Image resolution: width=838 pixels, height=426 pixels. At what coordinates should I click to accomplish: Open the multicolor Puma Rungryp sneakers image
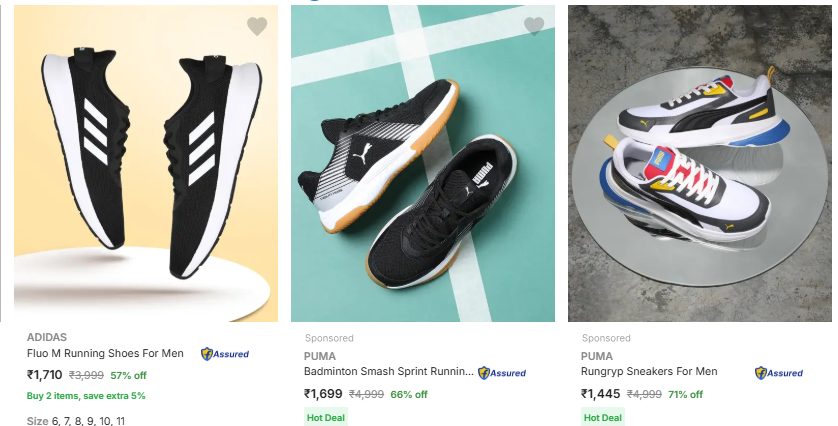click(x=700, y=164)
